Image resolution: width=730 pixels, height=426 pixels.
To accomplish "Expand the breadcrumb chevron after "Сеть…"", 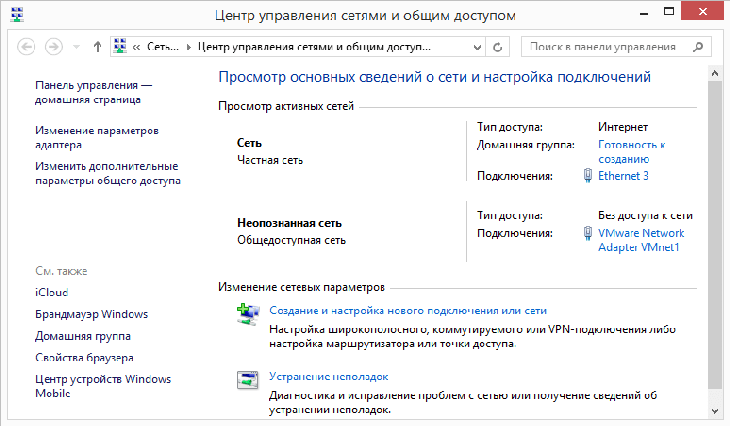I will [x=190, y=46].
